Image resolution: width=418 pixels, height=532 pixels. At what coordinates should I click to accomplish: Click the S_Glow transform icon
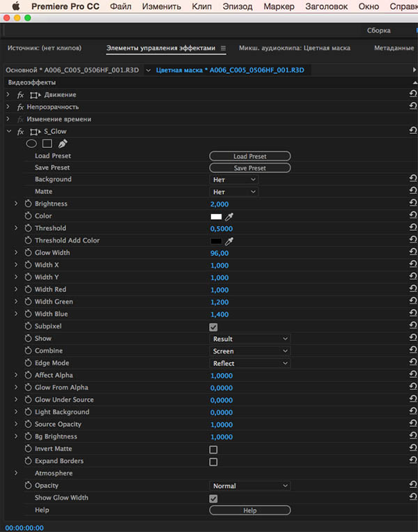(36, 132)
